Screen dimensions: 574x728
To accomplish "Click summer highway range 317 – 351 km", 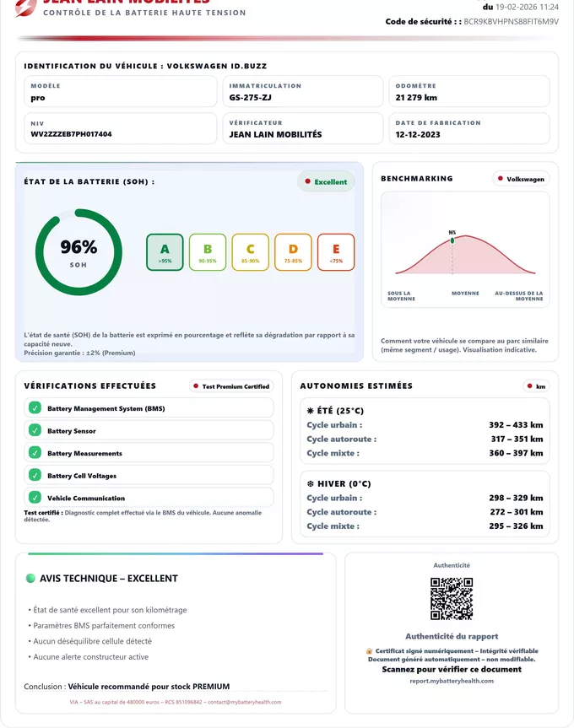I will click(x=517, y=439).
